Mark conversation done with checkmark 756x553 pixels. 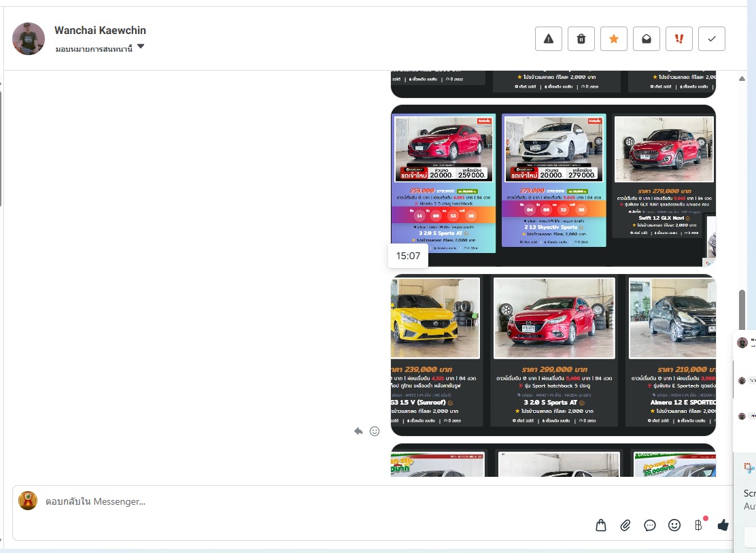tap(712, 39)
